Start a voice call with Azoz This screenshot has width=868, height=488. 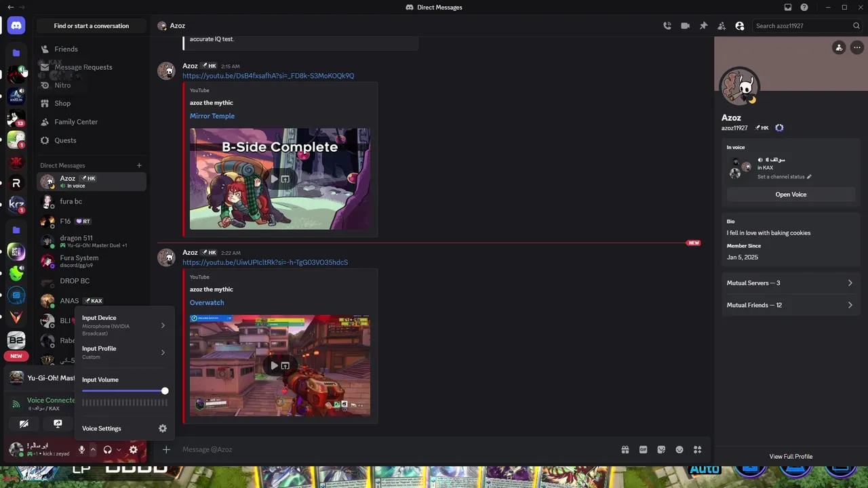667,26
